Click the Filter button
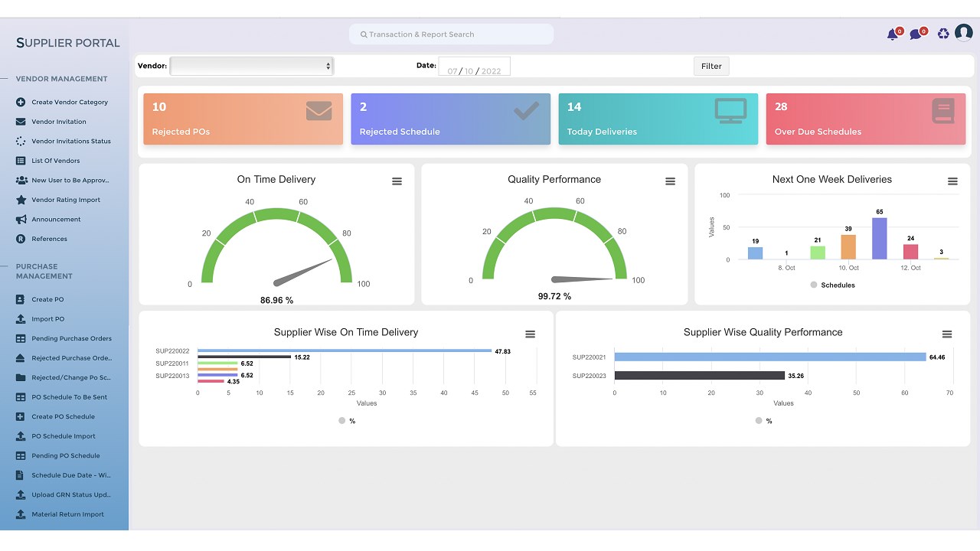This screenshot has width=980, height=551. (711, 66)
